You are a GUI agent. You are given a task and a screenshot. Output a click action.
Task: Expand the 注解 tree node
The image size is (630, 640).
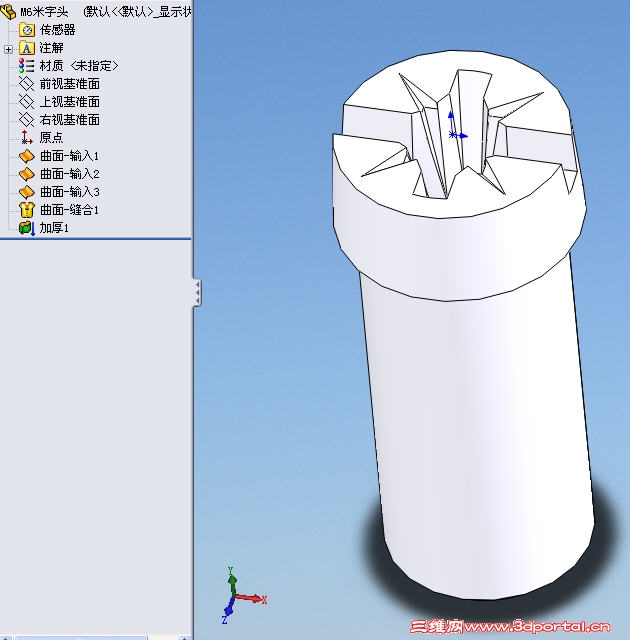point(8,49)
